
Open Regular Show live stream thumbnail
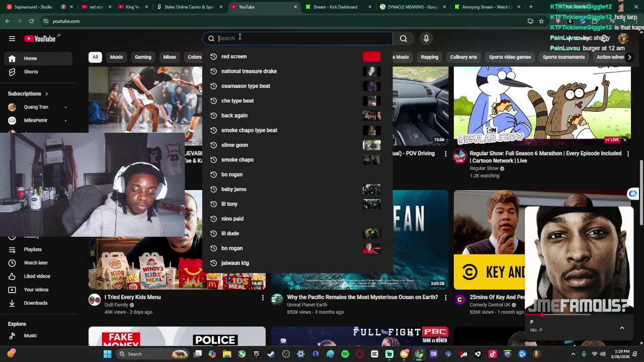pyautogui.click(x=542, y=106)
